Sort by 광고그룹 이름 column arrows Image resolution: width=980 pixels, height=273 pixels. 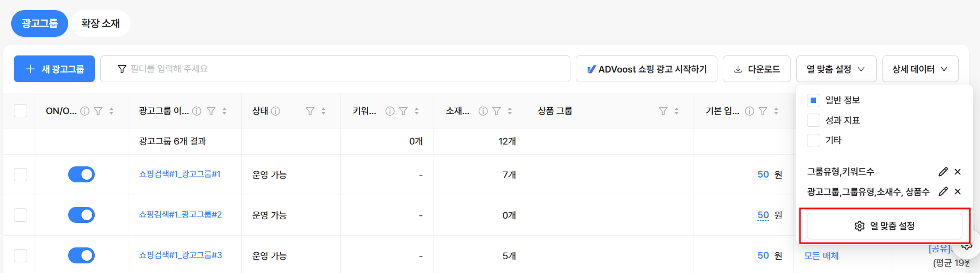(224, 111)
